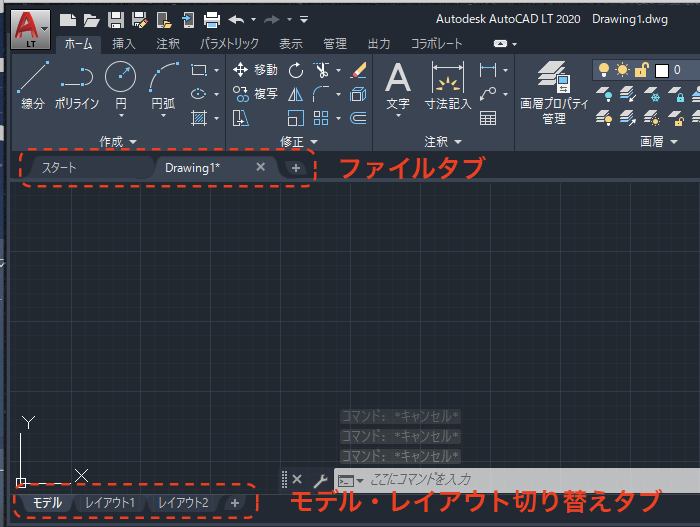
Task: Switch to the 挿入 ribbon tab
Action: (x=124, y=44)
